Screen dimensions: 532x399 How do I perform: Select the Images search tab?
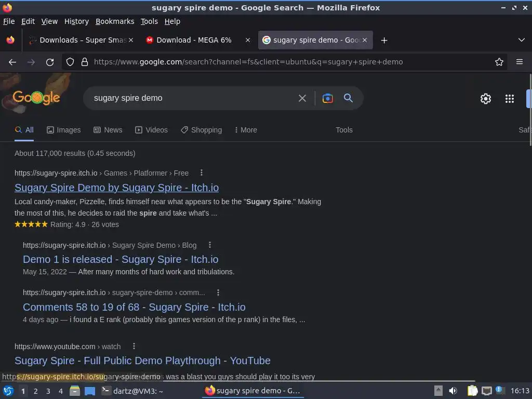pyautogui.click(x=64, y=130)
